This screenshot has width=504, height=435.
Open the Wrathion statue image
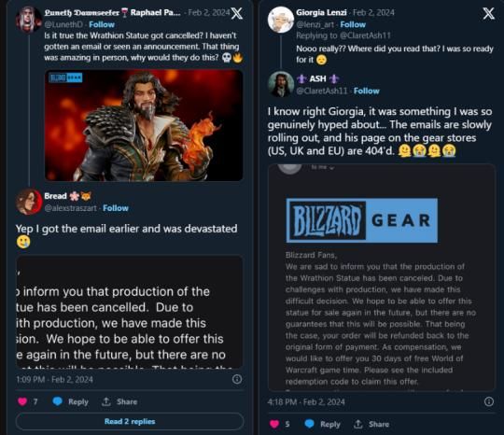pyautogui.click(x=144, y=125)
